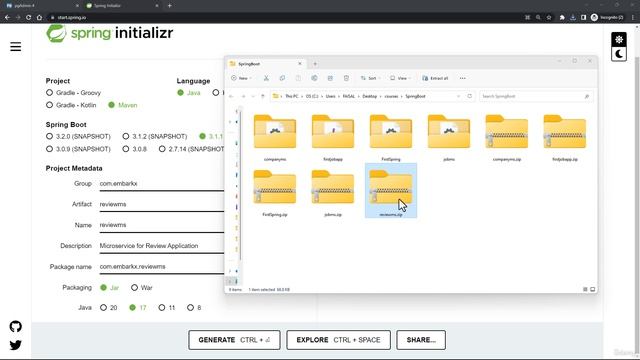Reload the browser page
640x360 pixels.
point(29,18)
